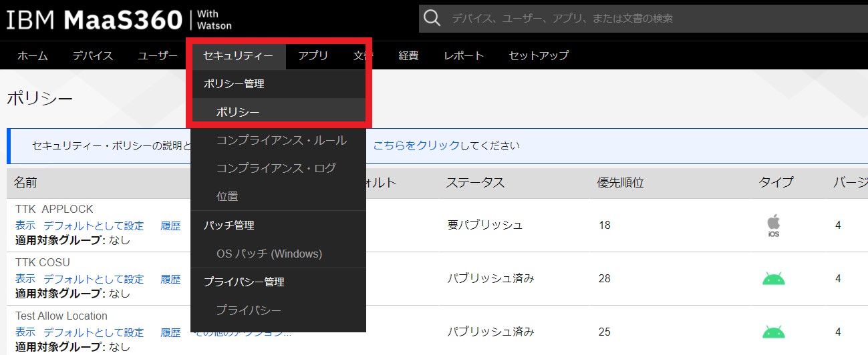Image resolution: width=868 pixels, height=355 pixels.
Task: Click priority value 18
Action: (x=605, y=226)
